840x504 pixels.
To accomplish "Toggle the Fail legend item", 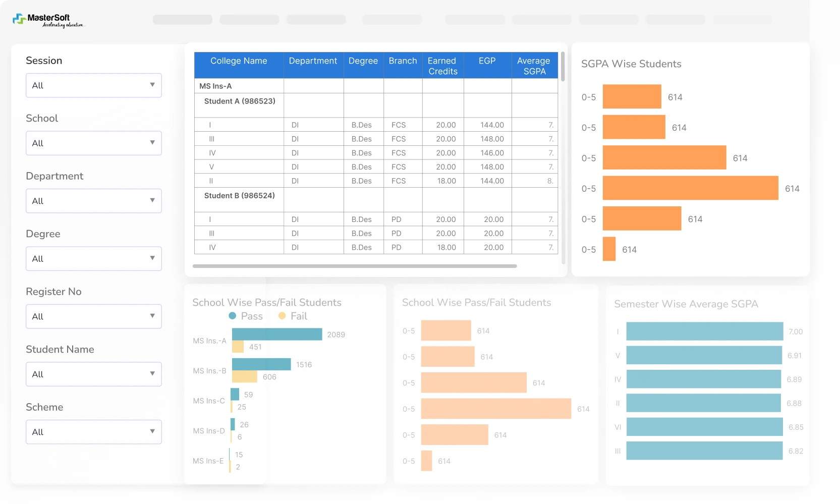I will click(x=292, y=316).
